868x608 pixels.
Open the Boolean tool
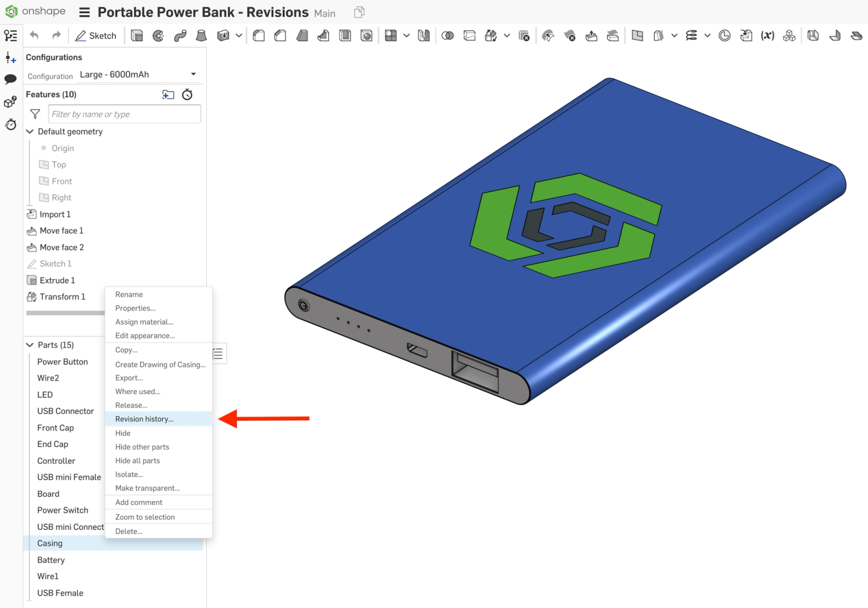448,36
